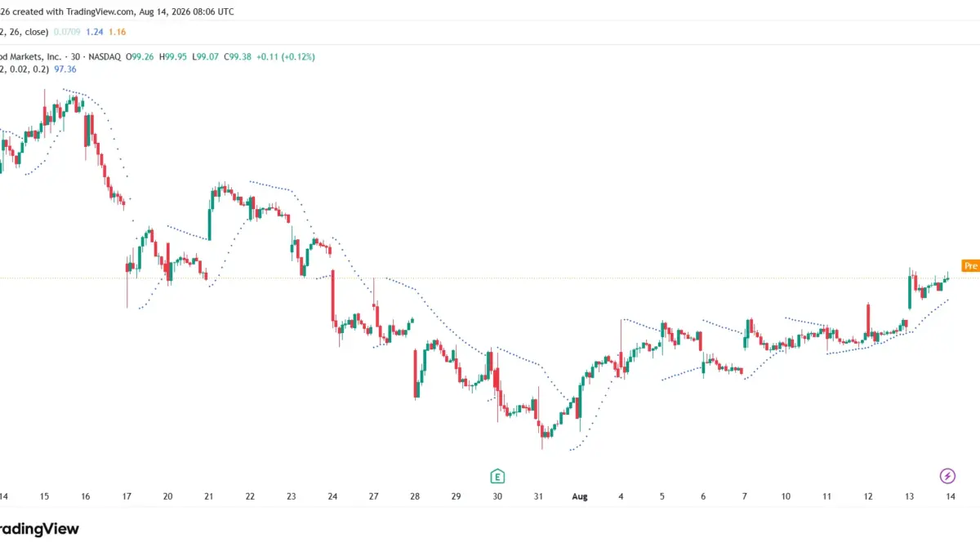Click the TradingView logo at bottom

pos(39,529)
